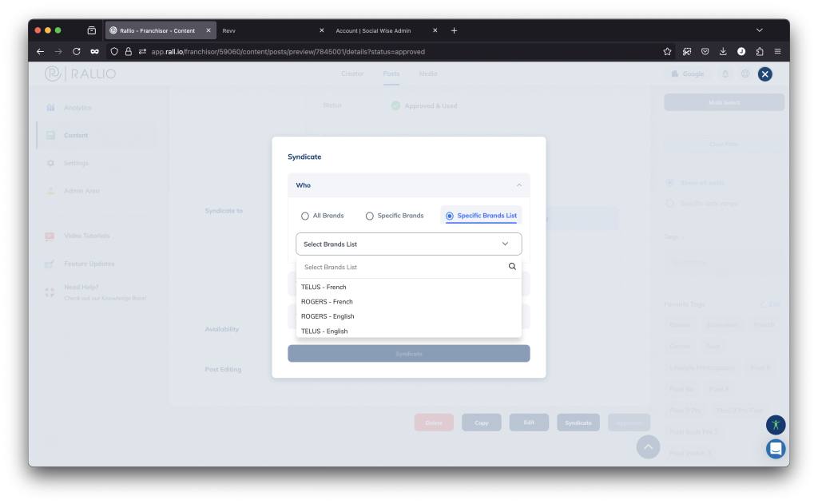Close the post preview with the X icon

[764, 74]
